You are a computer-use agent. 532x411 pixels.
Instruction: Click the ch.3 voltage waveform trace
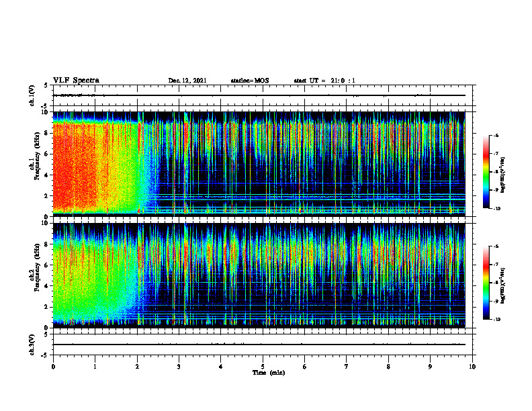point(259,345)
